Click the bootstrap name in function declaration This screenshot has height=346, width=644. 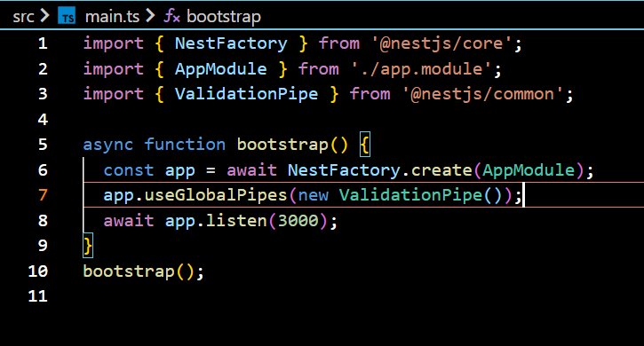tap(282, 145)
